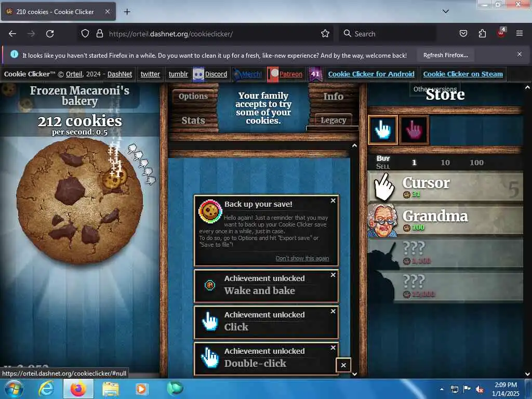Open the DashNet link
The height and width of the screenshot is (399, 532).
(120, 74)
